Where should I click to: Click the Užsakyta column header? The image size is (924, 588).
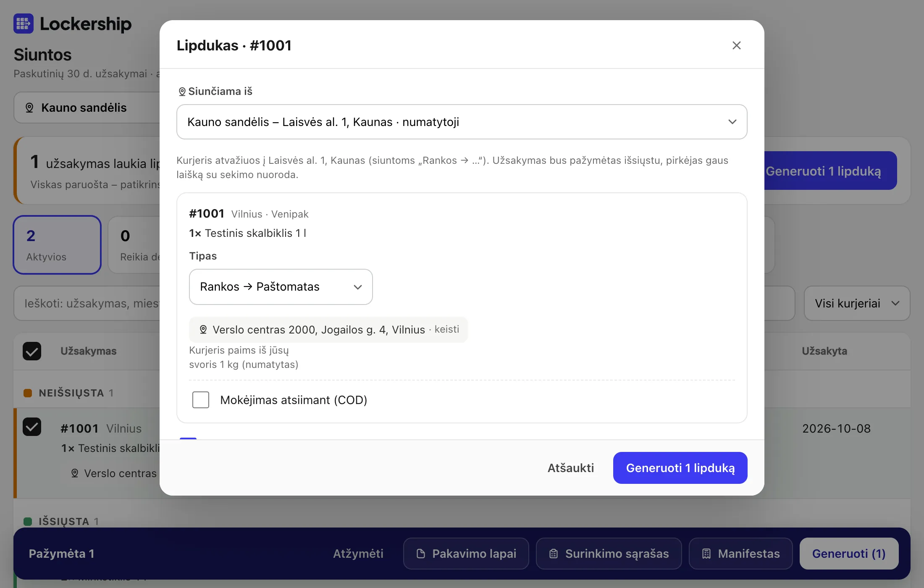[824, 351]
